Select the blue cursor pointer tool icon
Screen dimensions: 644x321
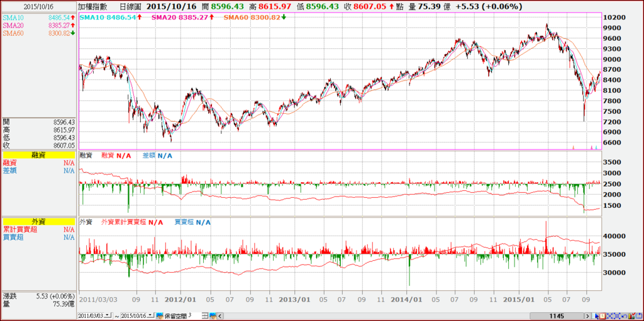point(595,316)
